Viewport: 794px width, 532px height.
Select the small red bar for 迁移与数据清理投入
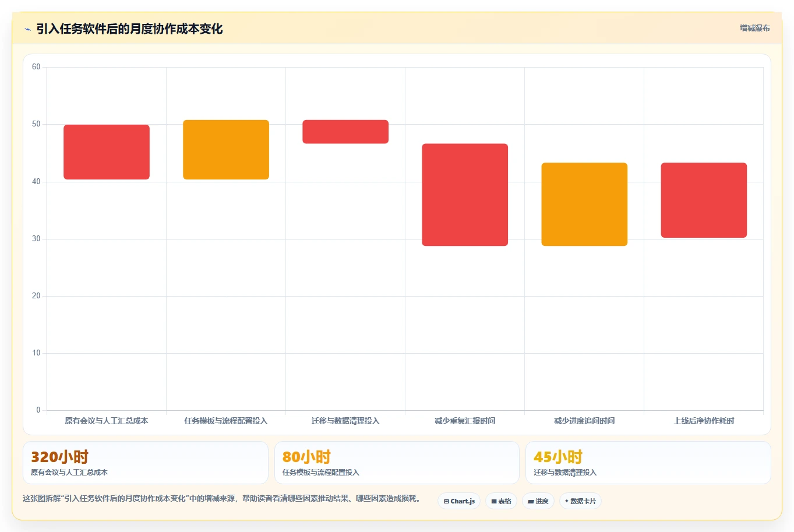click(345, 132)
